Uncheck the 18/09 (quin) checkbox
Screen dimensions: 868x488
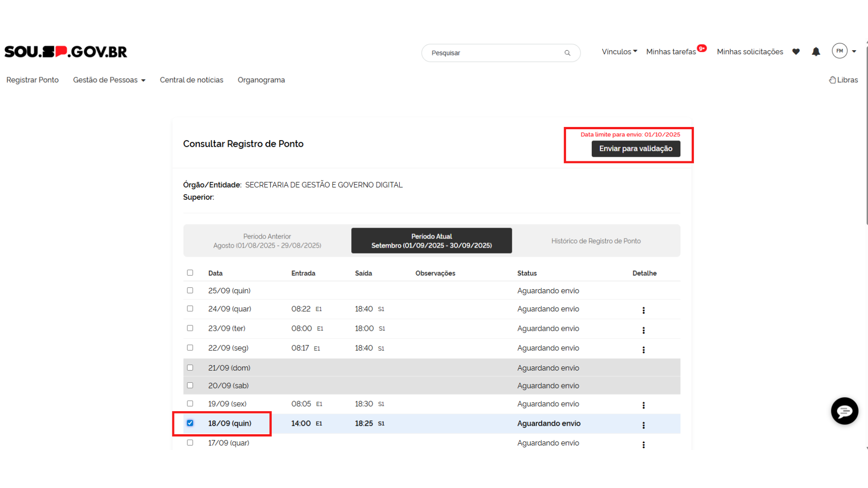point(190,423)
